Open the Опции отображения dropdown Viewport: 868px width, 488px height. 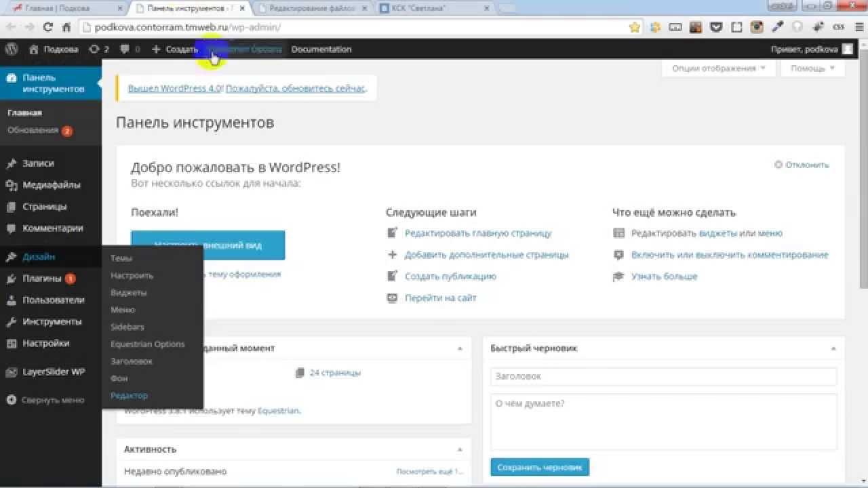(x=718, y=68)
